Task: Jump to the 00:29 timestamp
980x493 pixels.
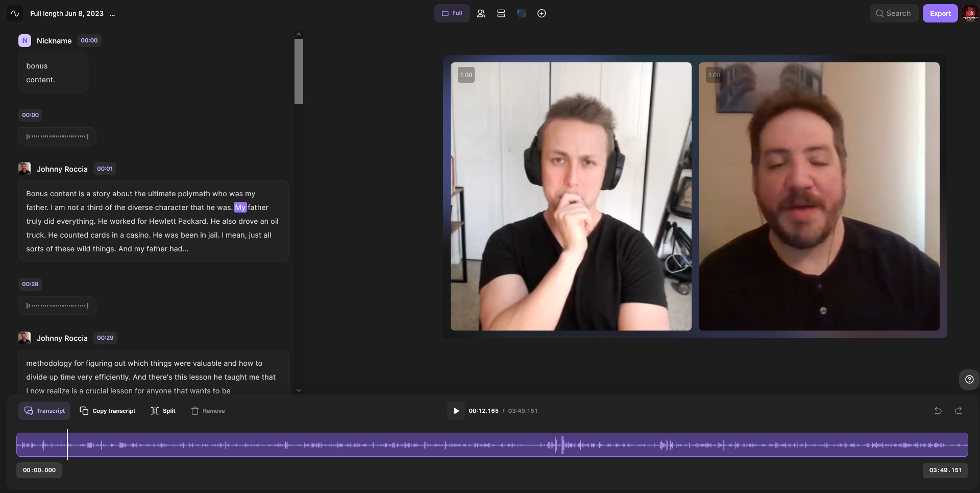Action: [x=105, y=338]
